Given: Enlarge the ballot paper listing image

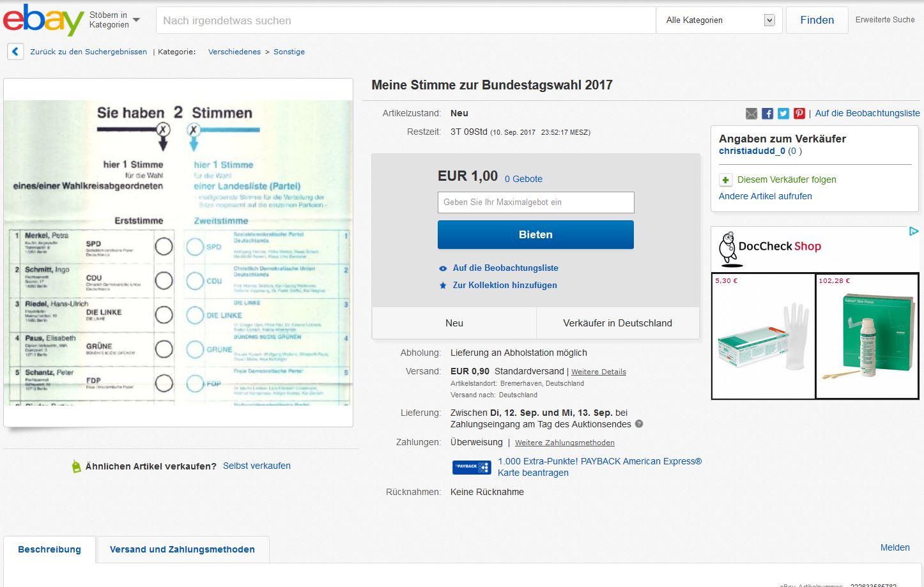Looking at the screenshot, I should tap(178, 252).
